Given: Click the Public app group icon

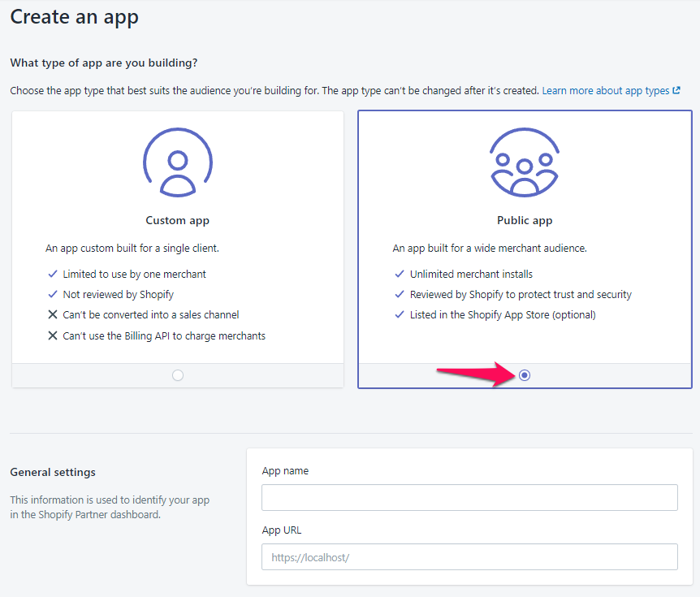Looking at the screenshot, I should [525, 162].
